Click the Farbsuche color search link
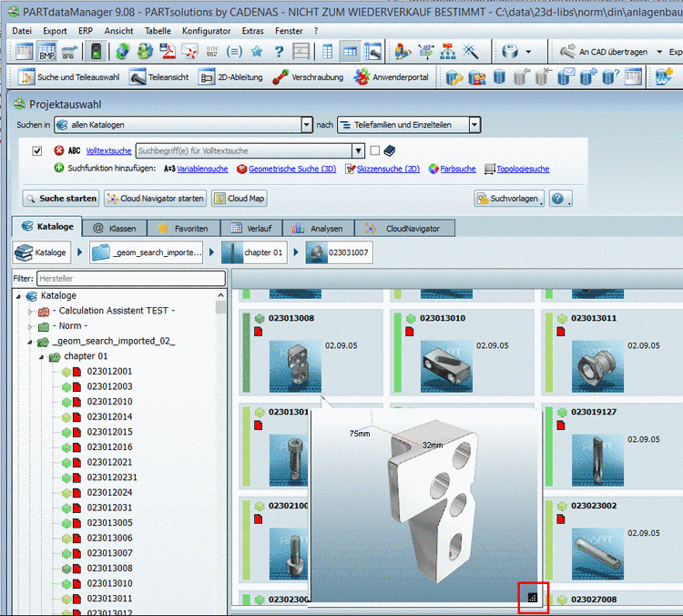Screen dimensions: 683x616 click(x=458, y=169)
